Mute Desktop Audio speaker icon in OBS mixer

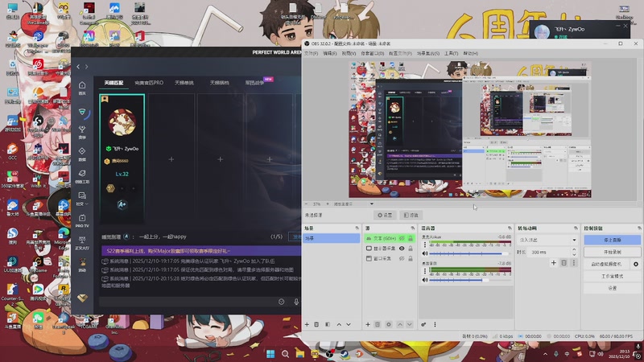(x=425, y=280)
